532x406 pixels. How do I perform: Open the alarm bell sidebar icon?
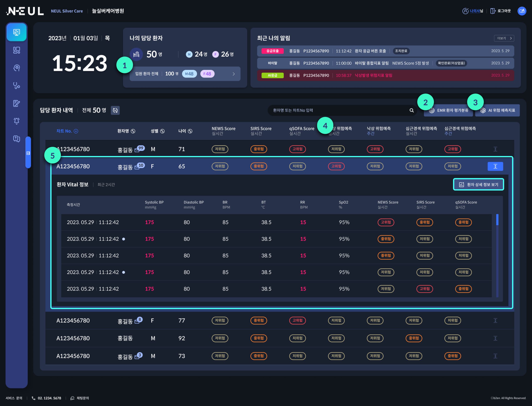click(x=16, y=121)
